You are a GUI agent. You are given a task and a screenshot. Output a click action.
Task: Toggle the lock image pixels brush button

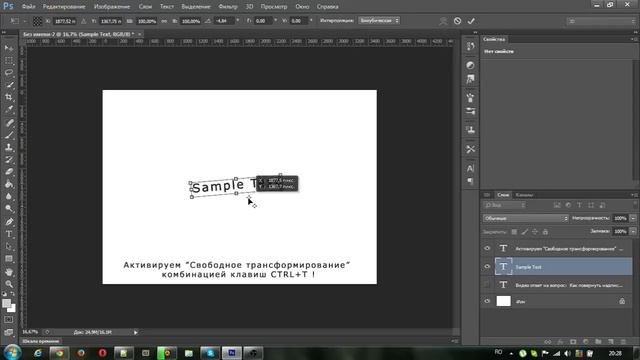[524, 232]
